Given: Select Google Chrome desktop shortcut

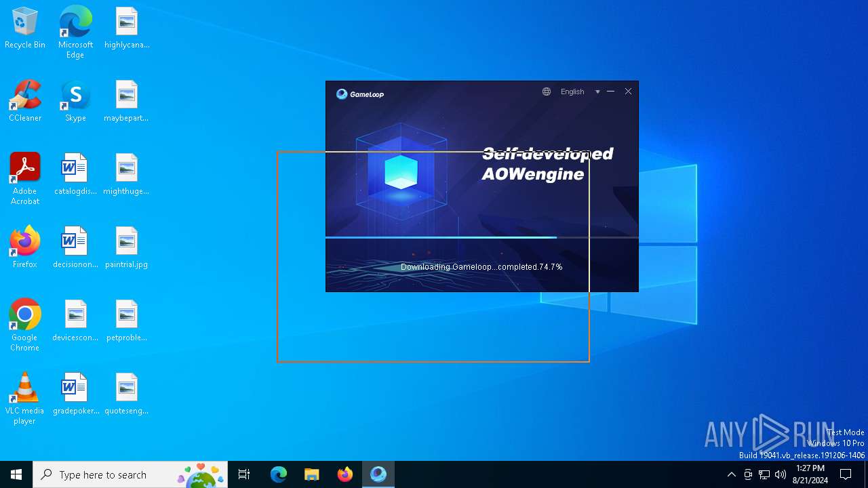Looking at the screenshot, I should click(25, 325).
